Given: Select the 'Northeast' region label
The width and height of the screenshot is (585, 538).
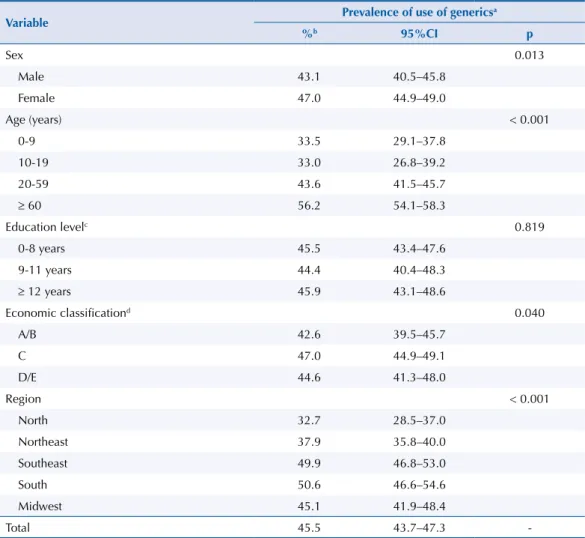Looking at the screenshot, I should tap(43, 442).
